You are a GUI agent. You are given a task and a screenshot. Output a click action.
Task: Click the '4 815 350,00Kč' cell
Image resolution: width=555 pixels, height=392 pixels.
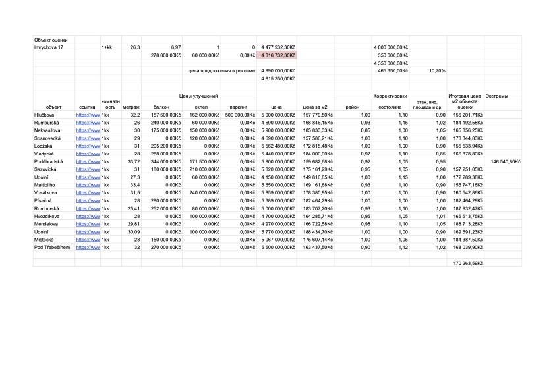click(278, 78)
